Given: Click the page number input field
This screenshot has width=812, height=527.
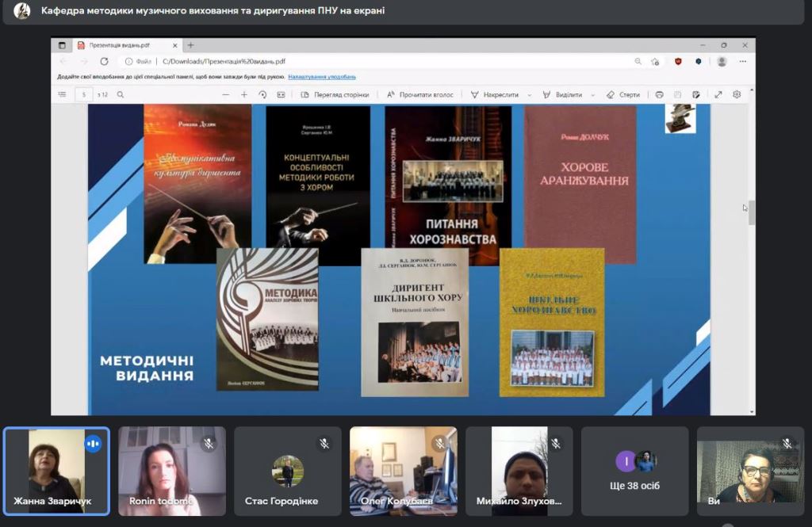Looking at the screenshot, I should (84, 94).
